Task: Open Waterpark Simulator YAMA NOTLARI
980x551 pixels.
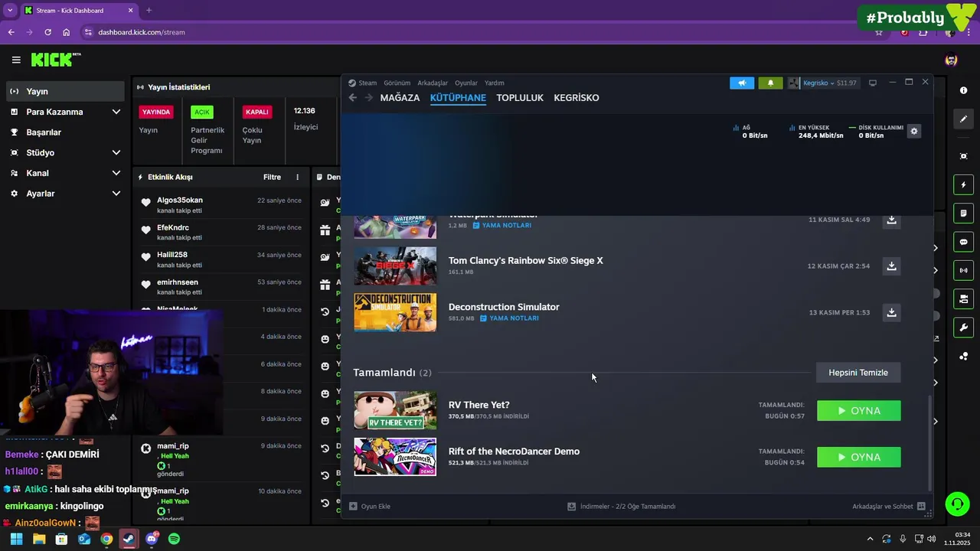Action: pyautogui.click(x=501, y=226)
